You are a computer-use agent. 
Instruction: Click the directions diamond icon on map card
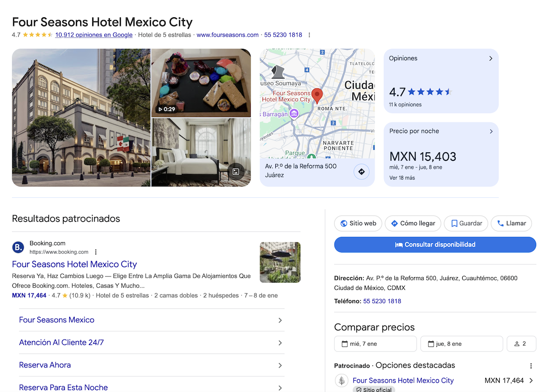(x=361, y=172)
